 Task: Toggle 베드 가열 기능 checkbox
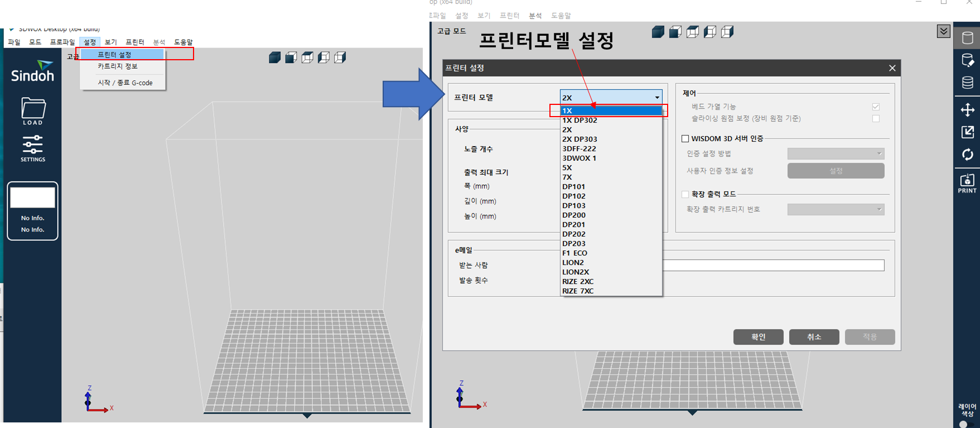[876, 107]
